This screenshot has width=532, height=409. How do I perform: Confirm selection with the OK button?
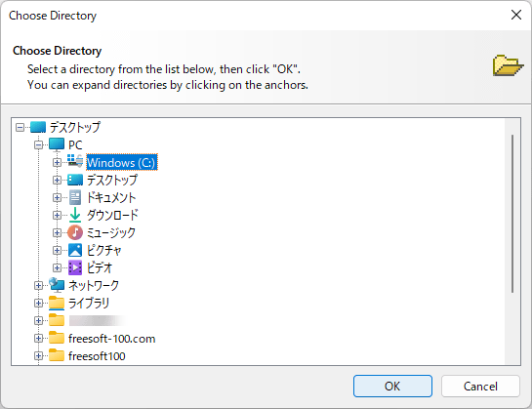click(392, 386)
